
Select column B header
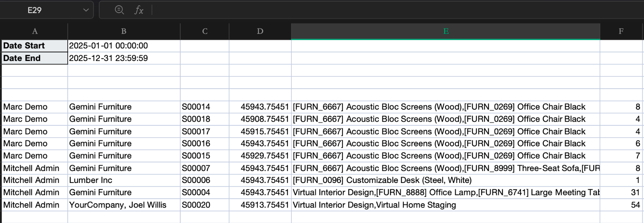(x=124, y=31)
